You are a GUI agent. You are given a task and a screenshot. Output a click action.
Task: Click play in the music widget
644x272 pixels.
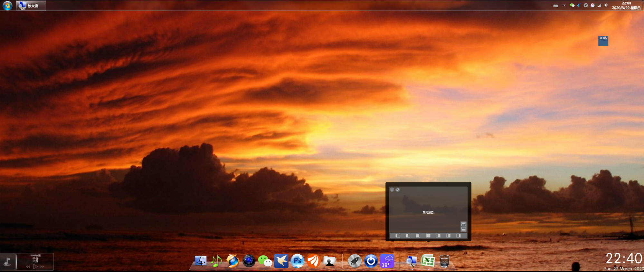click(x=35, y=267)
